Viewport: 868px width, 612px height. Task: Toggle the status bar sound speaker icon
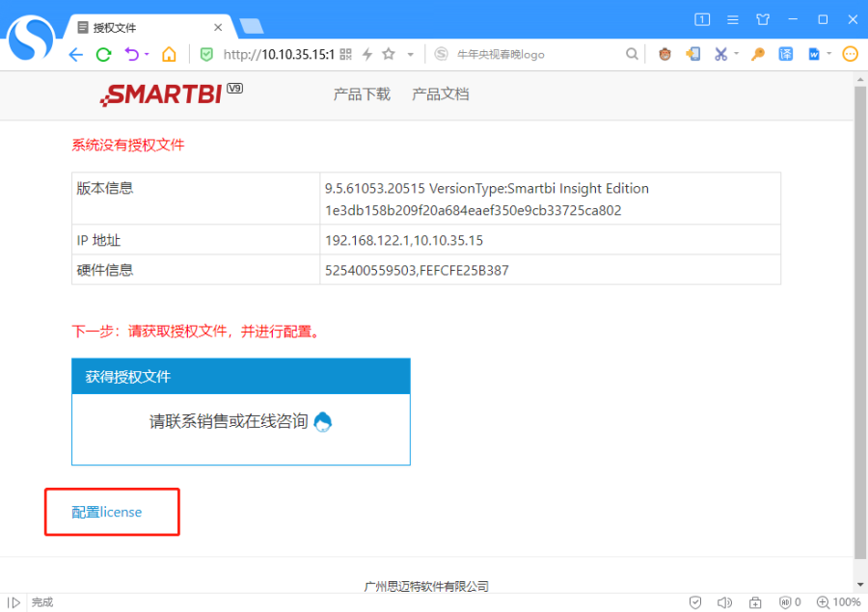[x=724, y=602]
